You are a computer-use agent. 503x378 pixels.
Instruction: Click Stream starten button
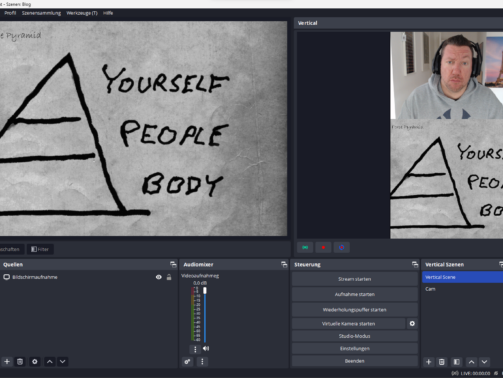point(355,279)
